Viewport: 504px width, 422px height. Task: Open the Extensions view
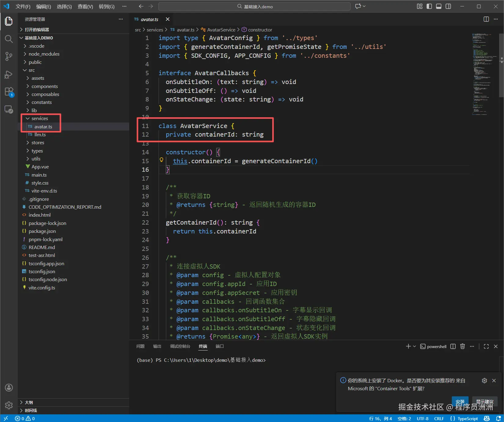click(x=9, y=92)
